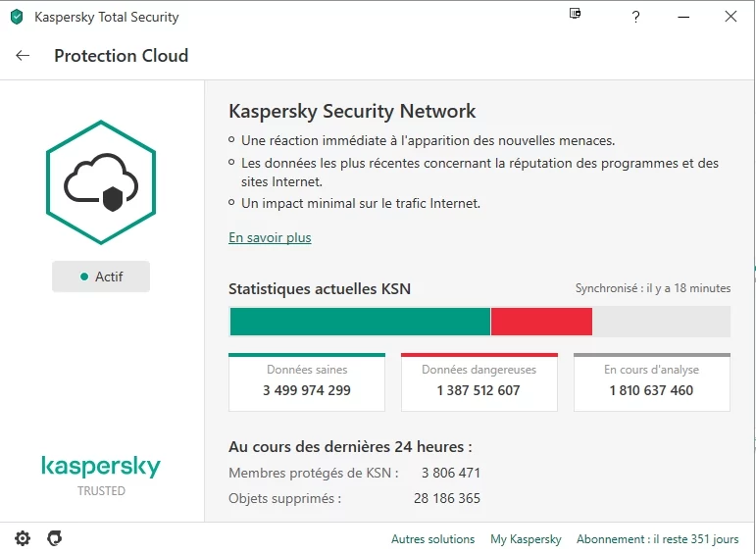The width and height of the screenshot is (756, 554).
Task: Click bullet text Un impact minimal sur le trafic
Action: coord(361,204)
